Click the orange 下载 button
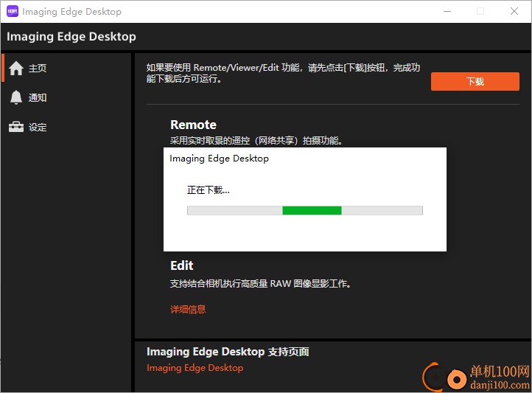Screen dimensions: 532x393 [x=475, y=81]
